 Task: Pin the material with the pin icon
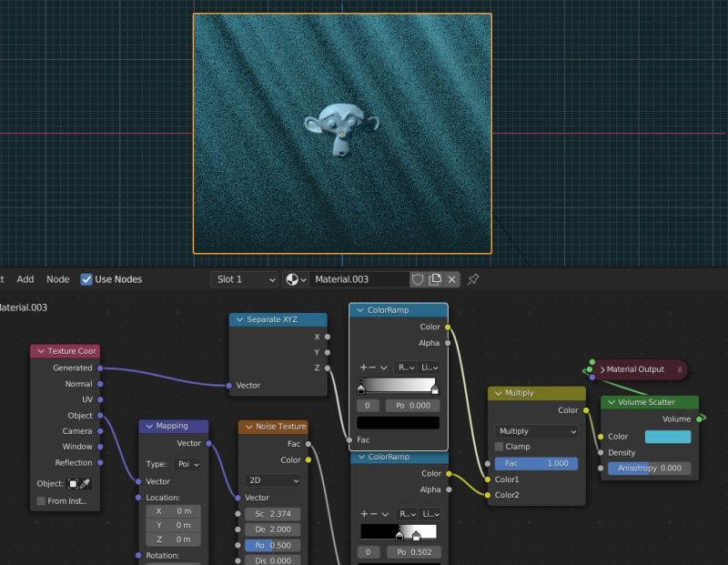coord(472,279)
